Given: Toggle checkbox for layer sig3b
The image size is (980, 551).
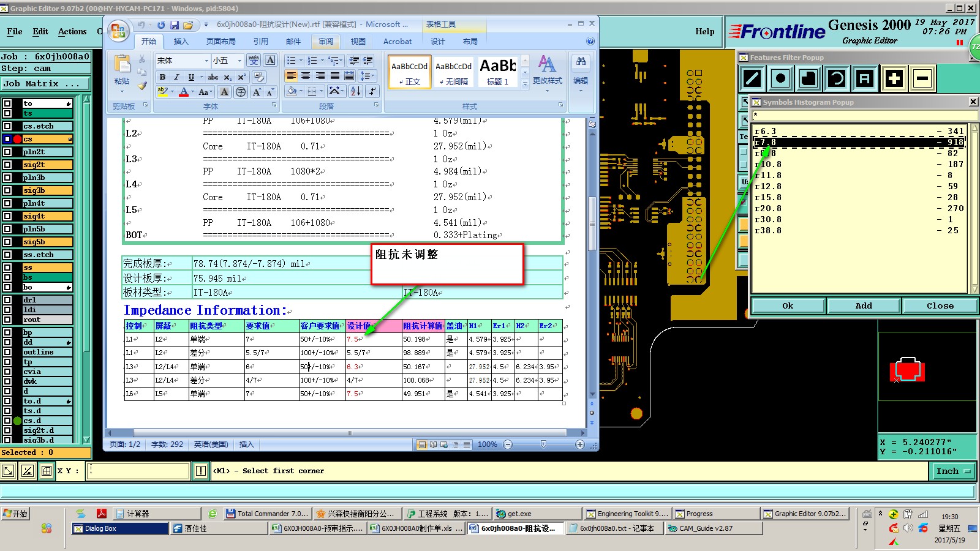Looking at the screenshot, I should [x=7, y=190].
